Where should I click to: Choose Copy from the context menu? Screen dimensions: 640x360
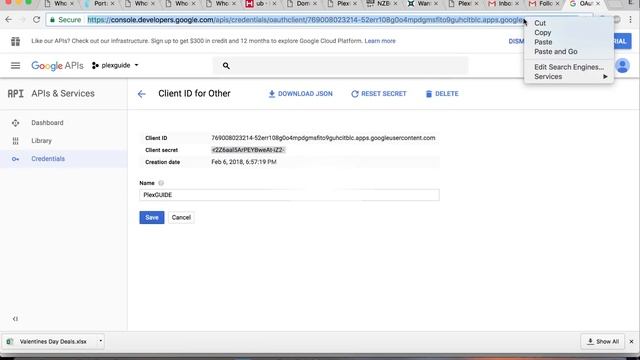point(542,33)
